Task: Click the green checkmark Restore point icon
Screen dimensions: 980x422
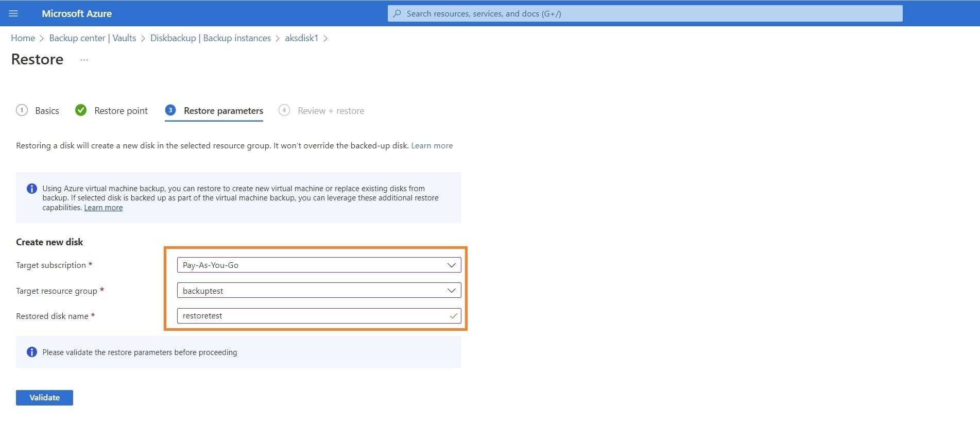Action: tap(81, 110)
